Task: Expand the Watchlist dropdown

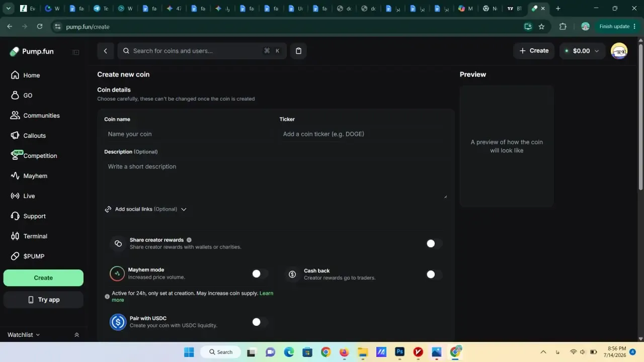Action: [24, 335]
